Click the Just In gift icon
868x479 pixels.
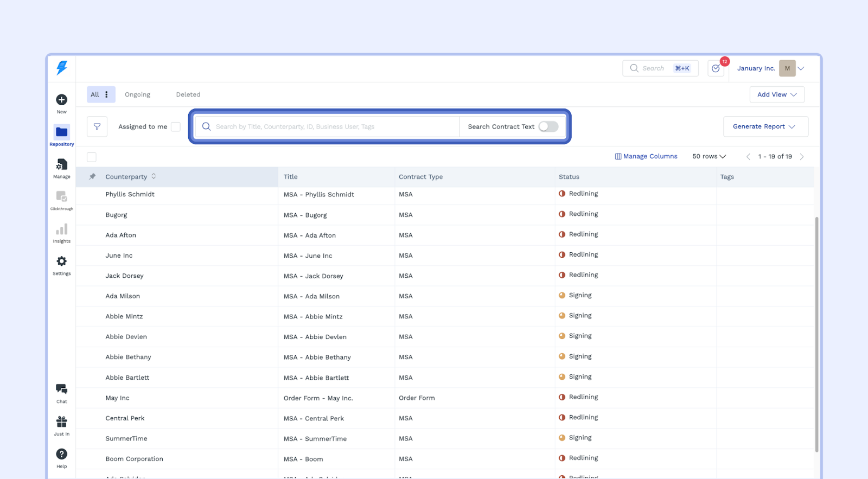[x=62, y=422]
